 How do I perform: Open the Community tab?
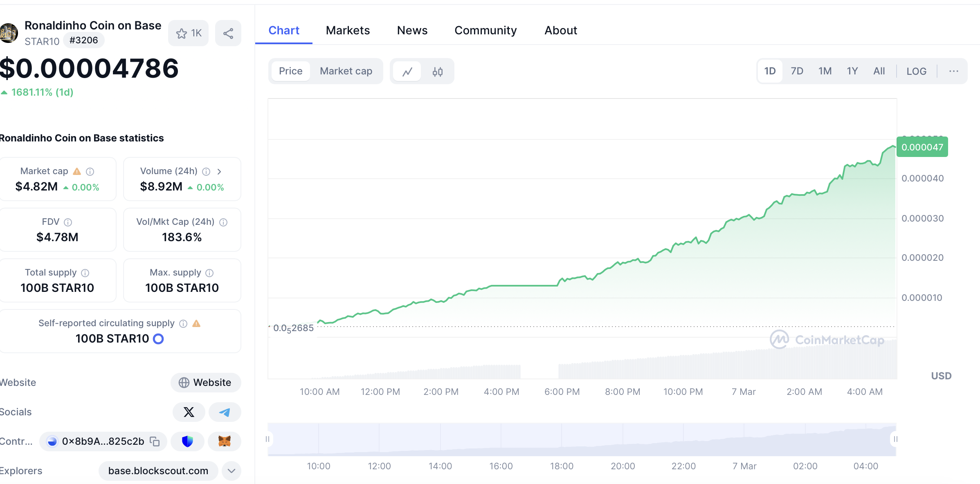tap(486, 30)
